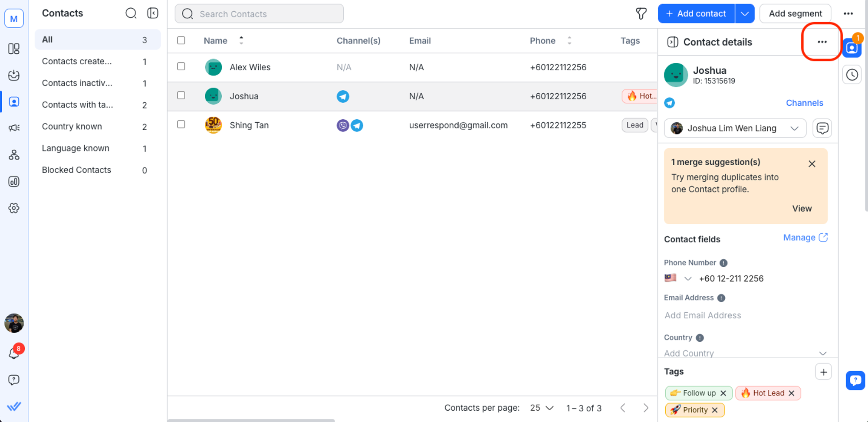This screenshot has width=868, height=422.
Task: Select the Shing Tan row checkbox
Action: tap(181, 125)
